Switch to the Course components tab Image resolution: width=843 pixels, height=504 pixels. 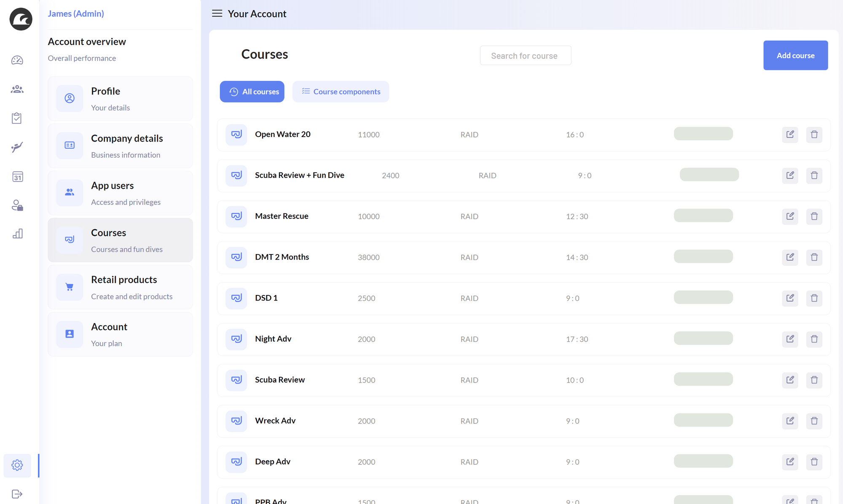(341, 91)
